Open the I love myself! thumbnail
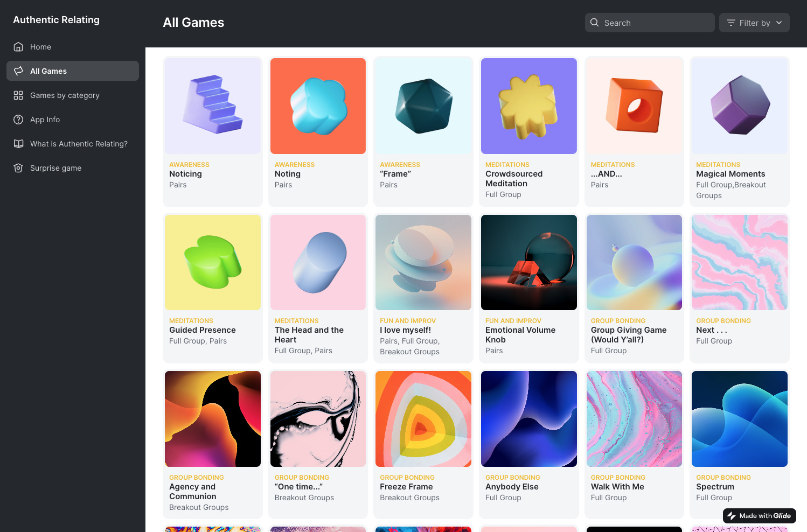 423,262
